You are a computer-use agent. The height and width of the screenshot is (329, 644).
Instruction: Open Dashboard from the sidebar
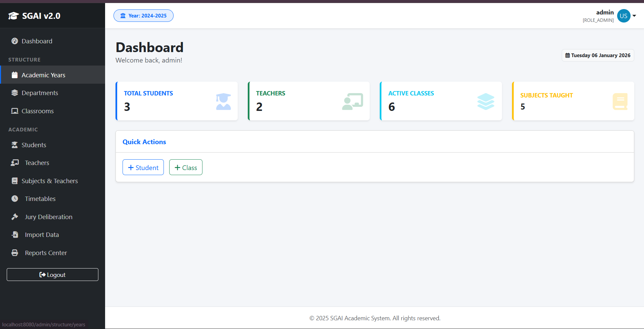tap(52, 41)
